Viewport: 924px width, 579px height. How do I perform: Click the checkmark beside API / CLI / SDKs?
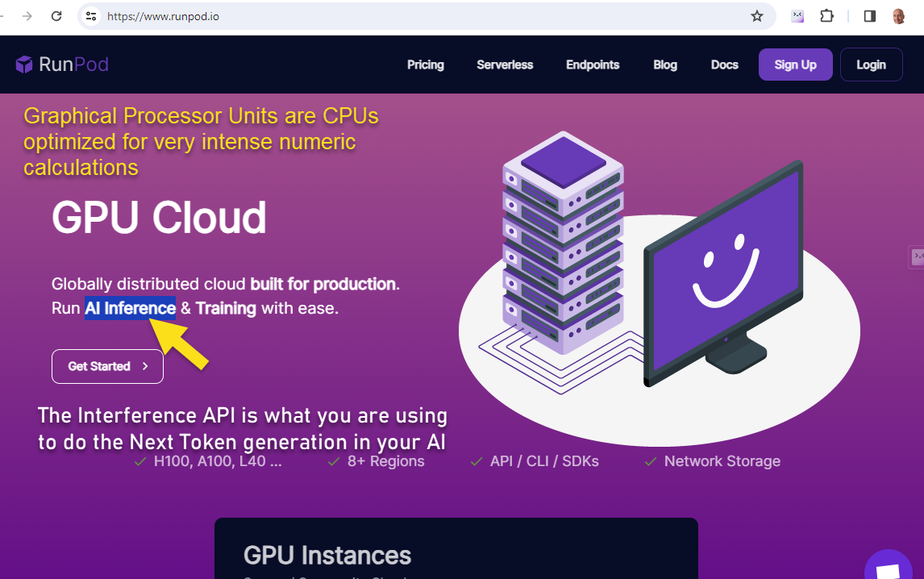(x=477, y=461)
